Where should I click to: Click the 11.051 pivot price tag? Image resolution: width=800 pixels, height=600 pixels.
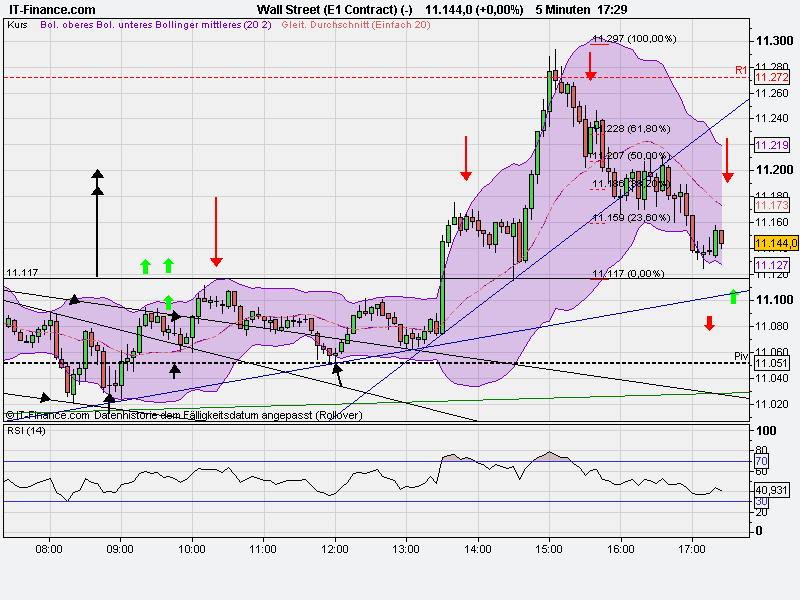772,363
